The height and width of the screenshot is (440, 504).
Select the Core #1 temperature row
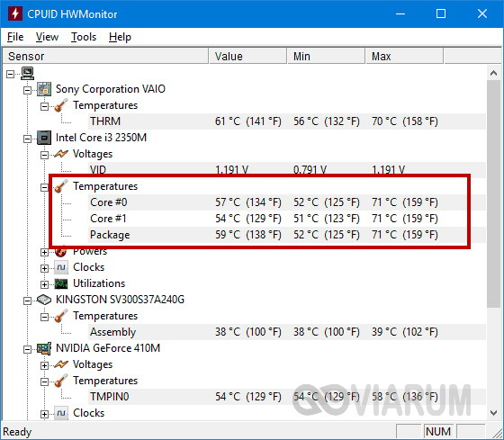(x=287, y=219)
